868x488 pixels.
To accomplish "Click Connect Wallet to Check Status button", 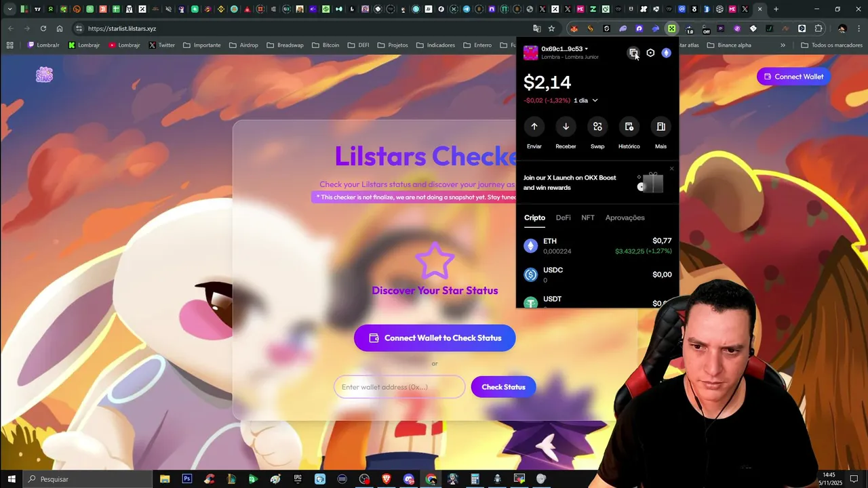I will pos(435,338).
